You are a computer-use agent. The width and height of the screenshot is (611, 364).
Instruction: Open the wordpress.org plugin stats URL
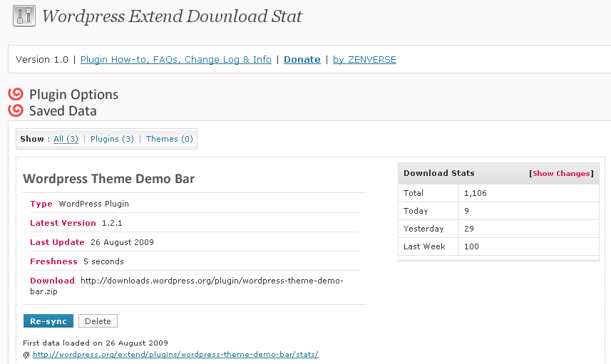pos(175,354)
